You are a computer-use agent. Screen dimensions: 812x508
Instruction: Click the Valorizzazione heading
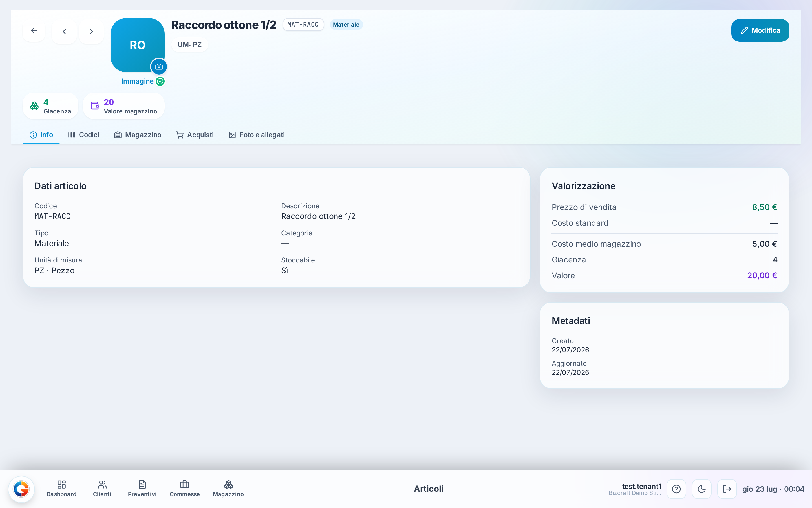pos(584,186)
